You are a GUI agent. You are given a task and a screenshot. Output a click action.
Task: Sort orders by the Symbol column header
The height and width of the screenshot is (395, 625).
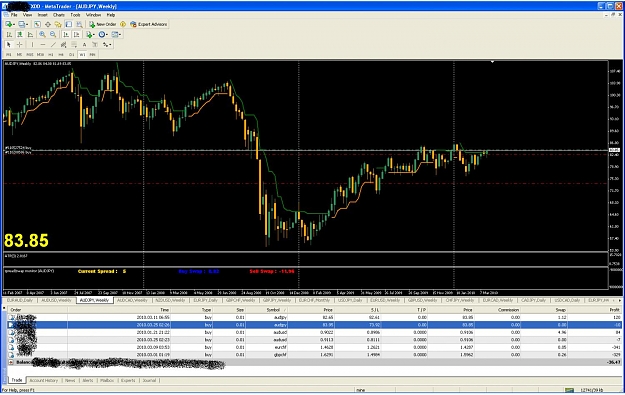point(273,310)
